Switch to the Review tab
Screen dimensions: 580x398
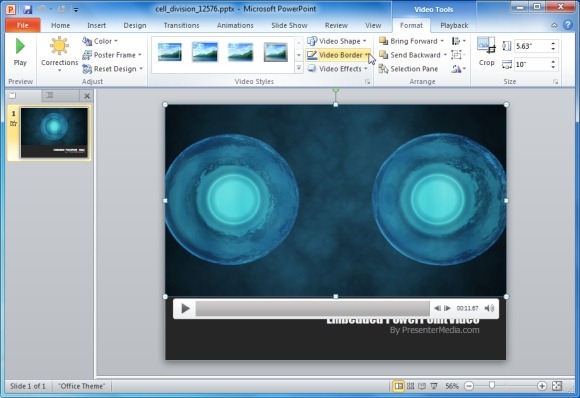336,26
